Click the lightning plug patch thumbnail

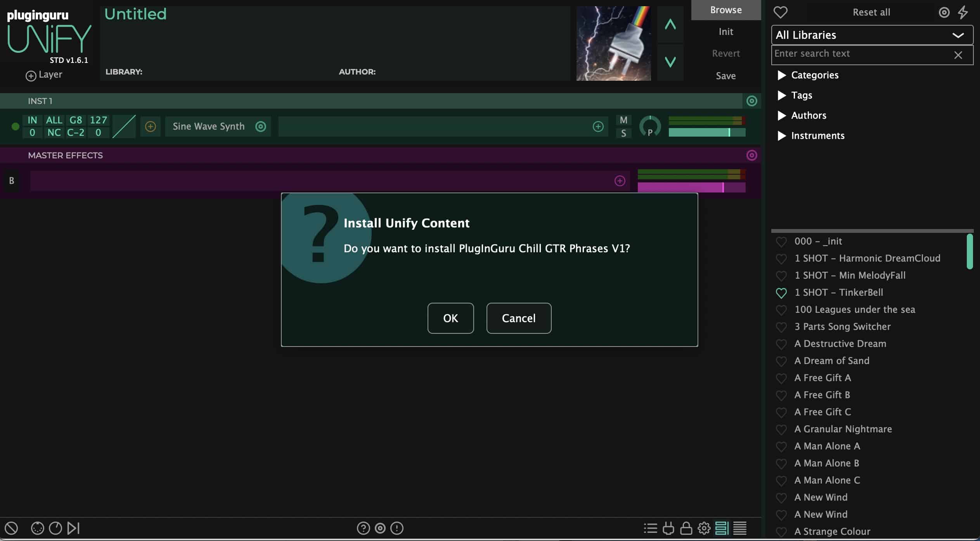[x=613, y=43]
